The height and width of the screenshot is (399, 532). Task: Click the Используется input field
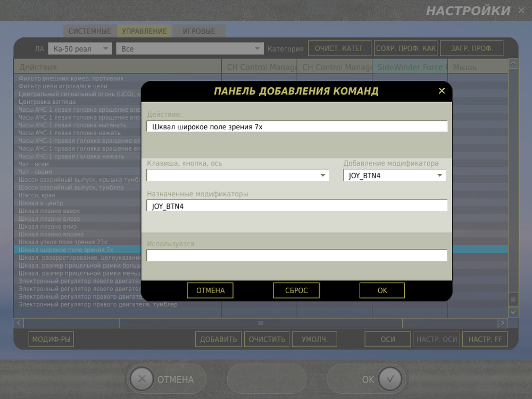tap(296, 255)
